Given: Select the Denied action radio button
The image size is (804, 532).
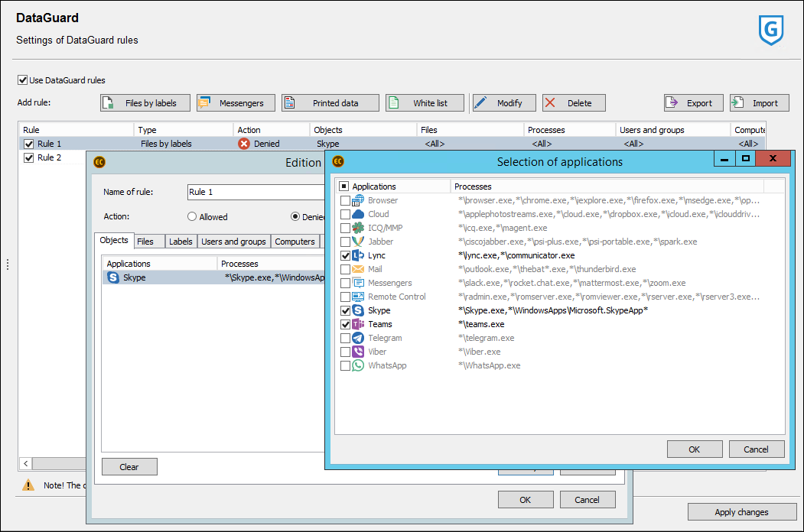Looking at the screenshot, I should [295, 217].
